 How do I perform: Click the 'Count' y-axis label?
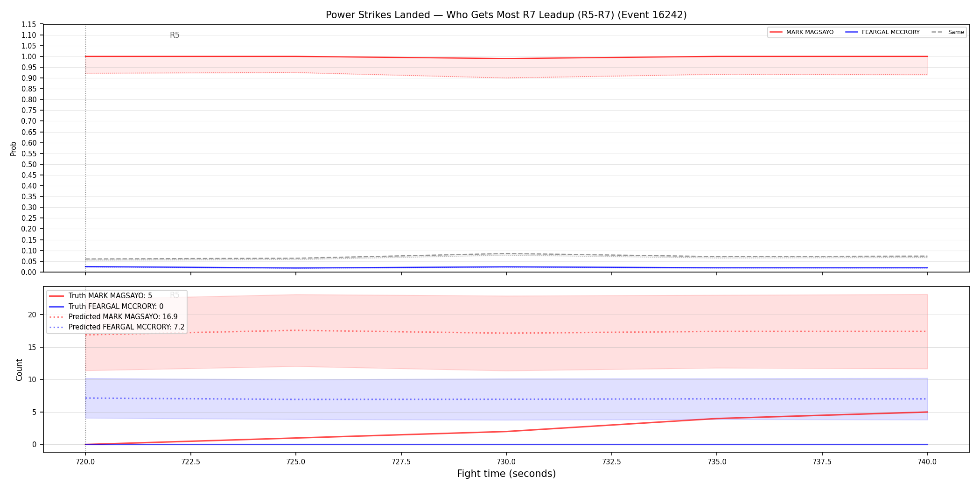click(x=19, y=370)
